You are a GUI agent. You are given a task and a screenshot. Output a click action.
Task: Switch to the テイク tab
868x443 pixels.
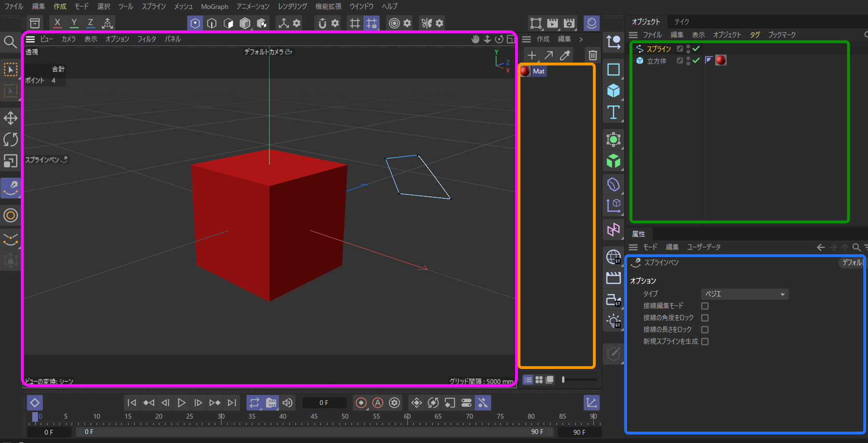681,22
